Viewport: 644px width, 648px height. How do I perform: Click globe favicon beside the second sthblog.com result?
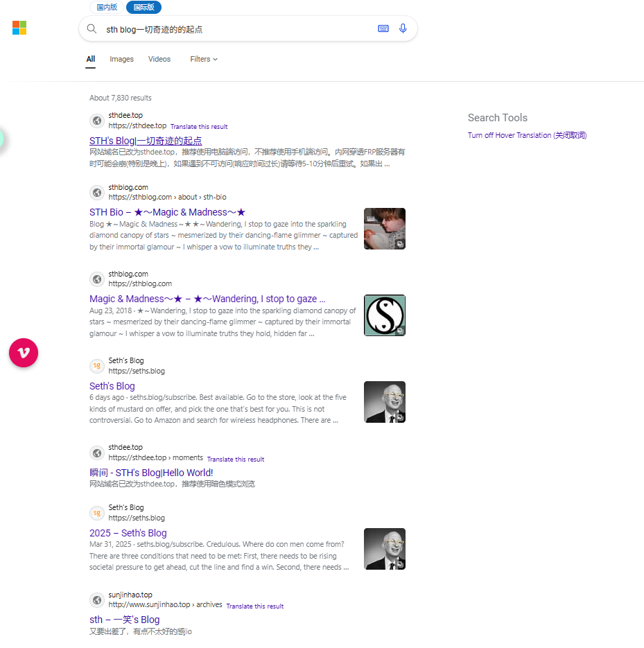97,279
